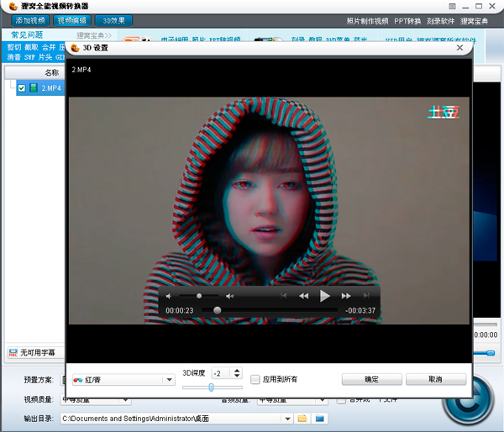The height and width of the screenshot is (432, 504).
Task: Click the fast-forward button in the player
Action: click(x=346, y=296)
